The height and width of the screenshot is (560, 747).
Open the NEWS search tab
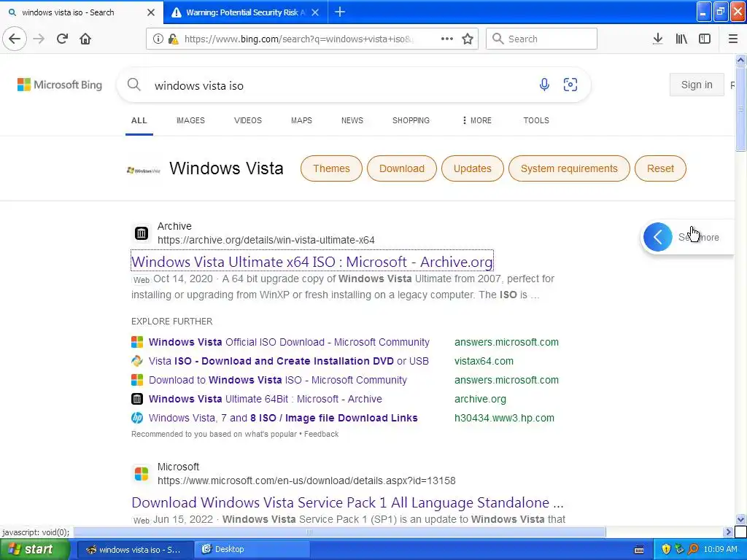(x=352, y=120)
